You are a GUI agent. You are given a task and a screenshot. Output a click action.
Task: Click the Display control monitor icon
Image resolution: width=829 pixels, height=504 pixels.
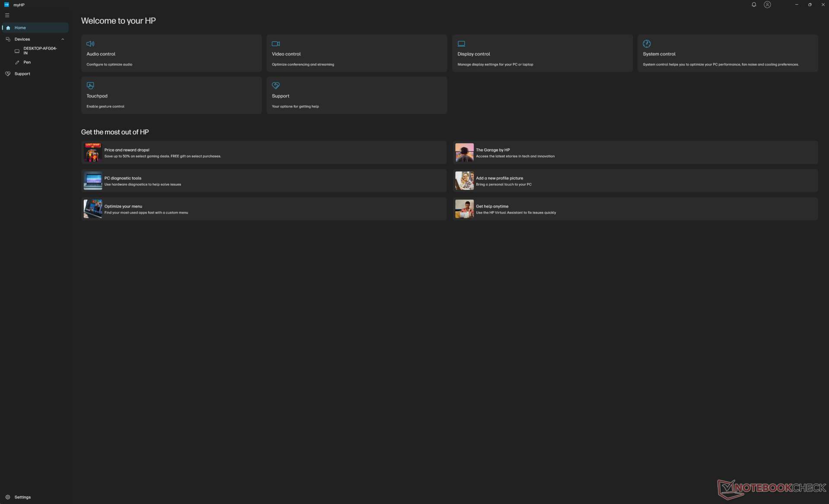tap(461, 44)
